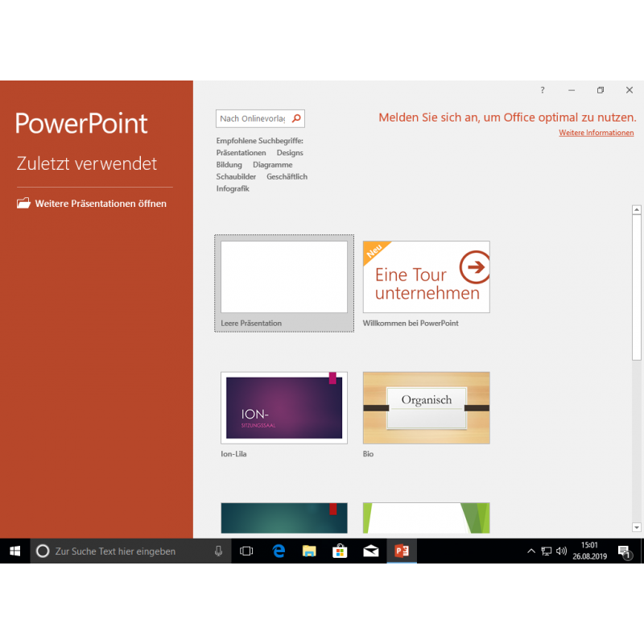Click the volume speaker tray icon

pyautogui.click(x=561, y=551)
